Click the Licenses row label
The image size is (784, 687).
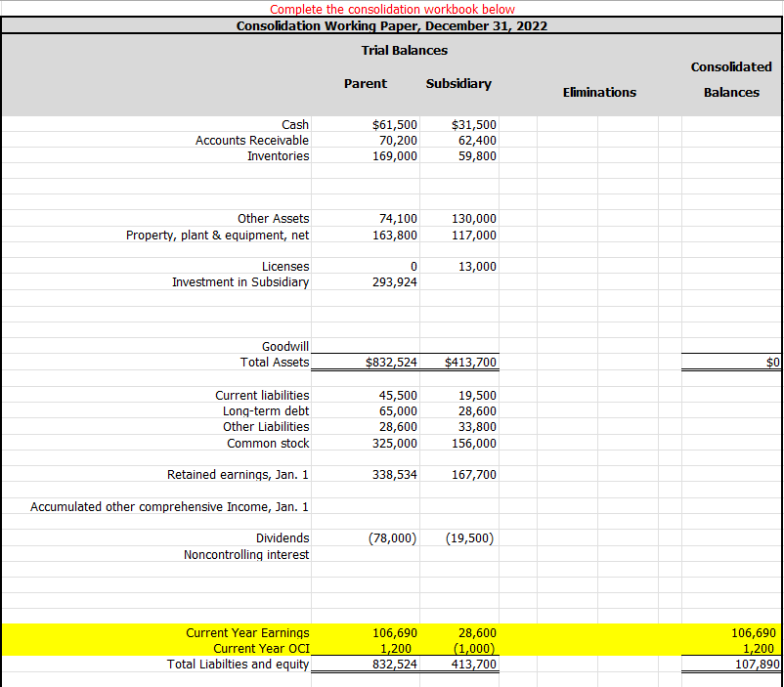coord(285,267)
